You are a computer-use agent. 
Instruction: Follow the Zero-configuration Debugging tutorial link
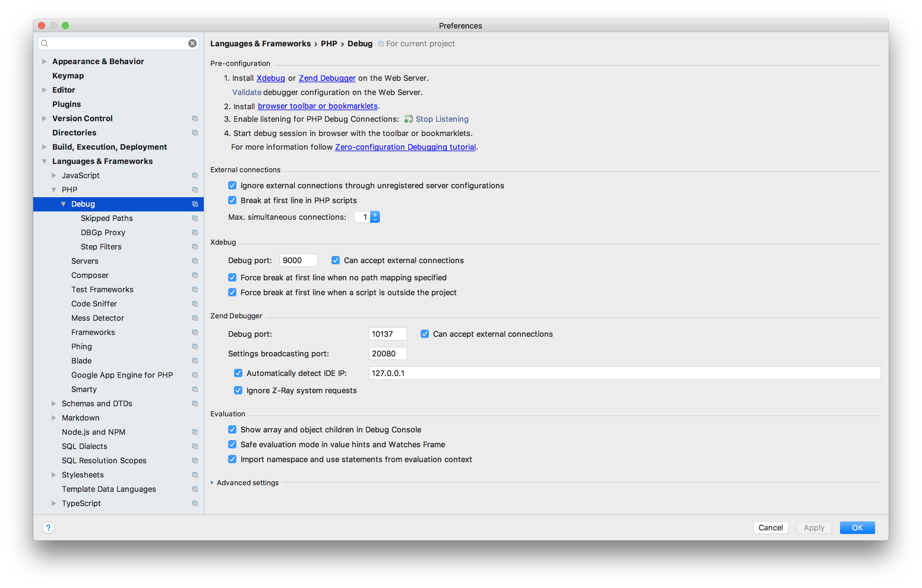coord(405,147)
